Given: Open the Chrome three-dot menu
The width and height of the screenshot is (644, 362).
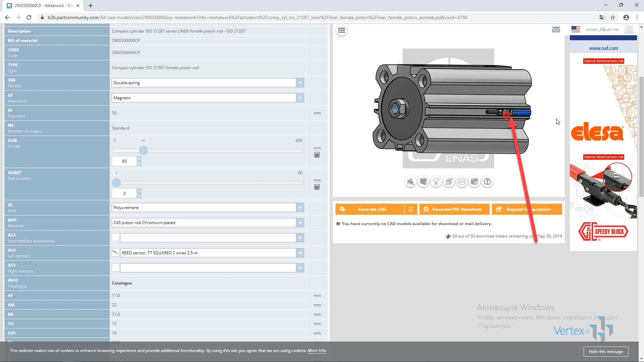Looking at the screenshot, I should (x=637, y=17).
